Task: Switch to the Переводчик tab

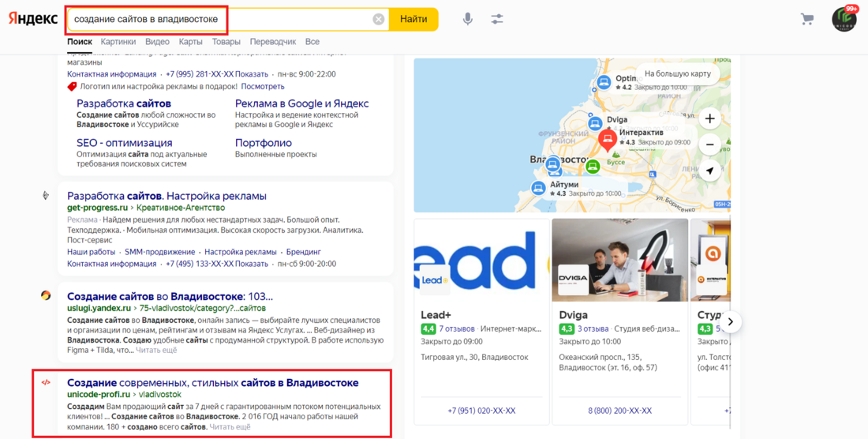Action: 273,42
